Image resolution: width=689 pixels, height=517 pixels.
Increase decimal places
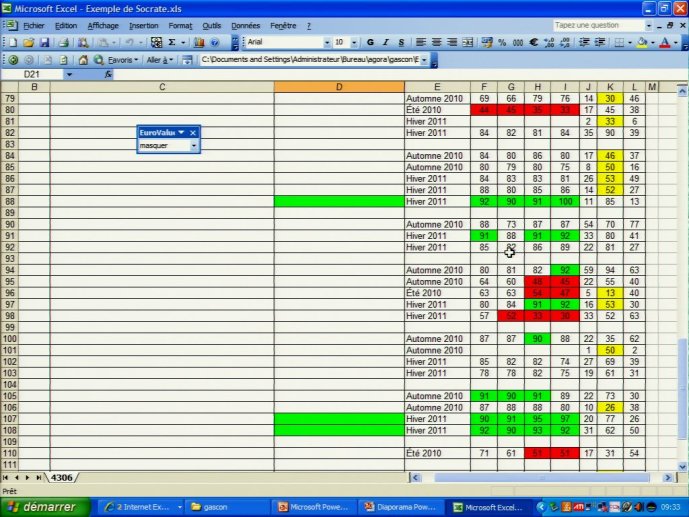pos(549,43)
